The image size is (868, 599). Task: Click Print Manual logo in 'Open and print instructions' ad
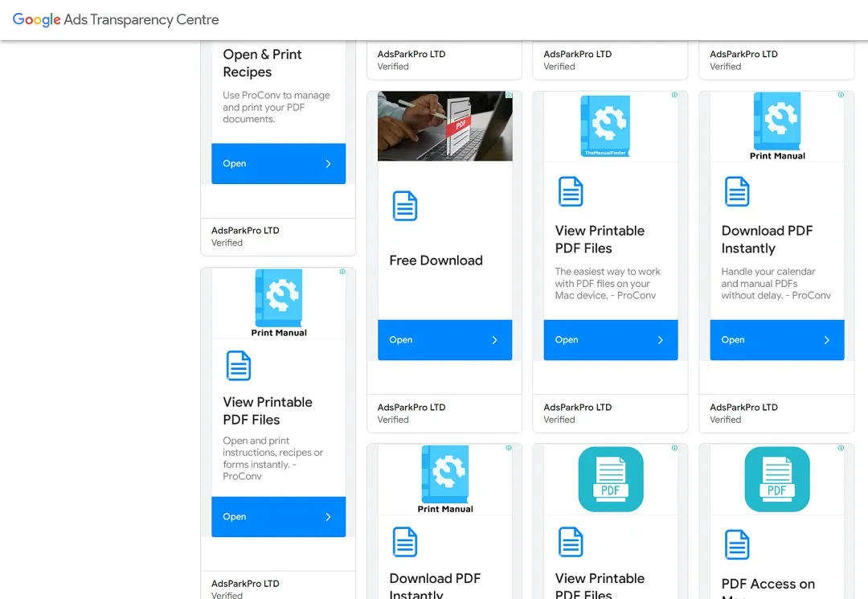pyautogui.click(x=278, y=303)
